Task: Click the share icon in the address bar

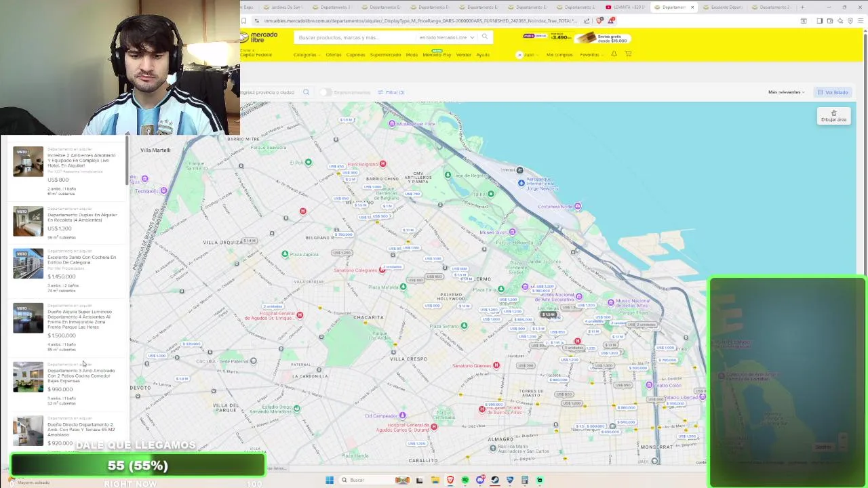Action: click(587, 21)
